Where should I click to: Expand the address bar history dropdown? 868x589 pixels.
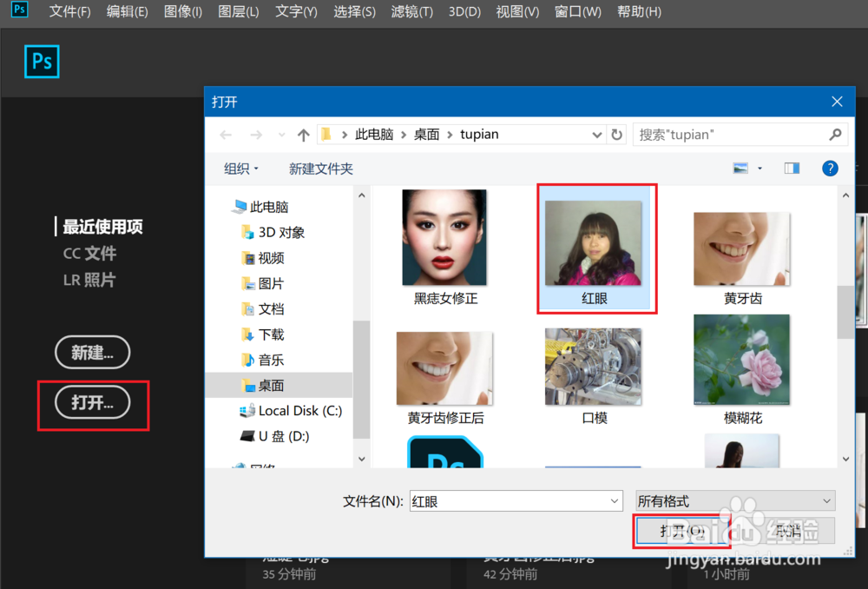pos(597,135)
